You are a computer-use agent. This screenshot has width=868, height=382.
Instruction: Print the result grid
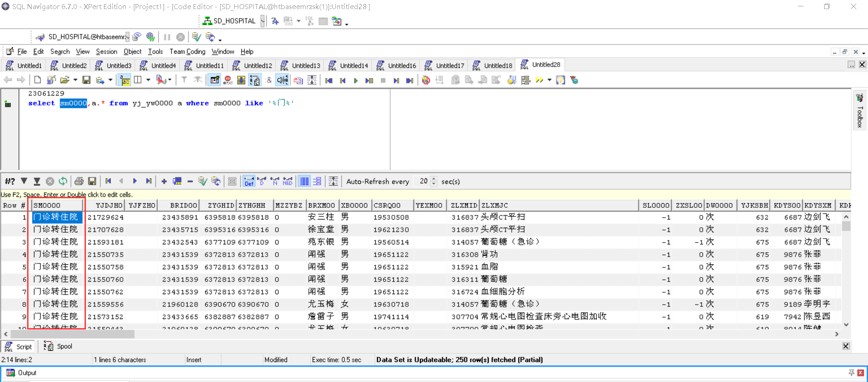click(x=79, y=181)
